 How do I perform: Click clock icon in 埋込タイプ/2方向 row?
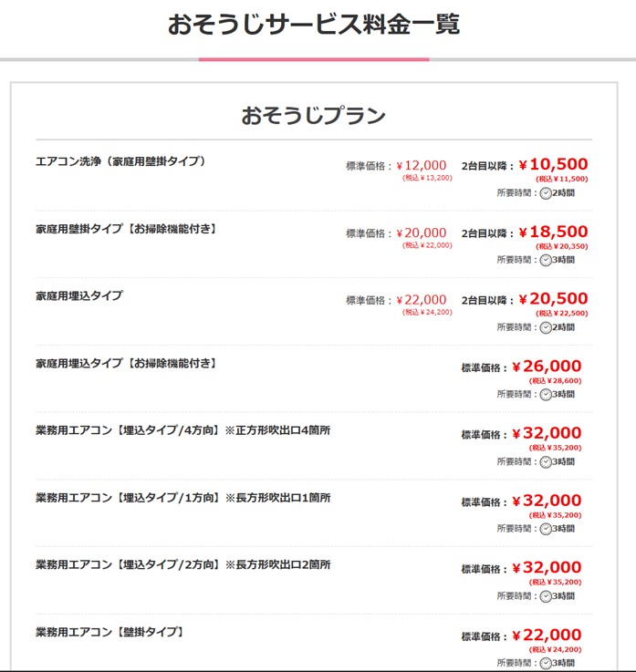546,596
